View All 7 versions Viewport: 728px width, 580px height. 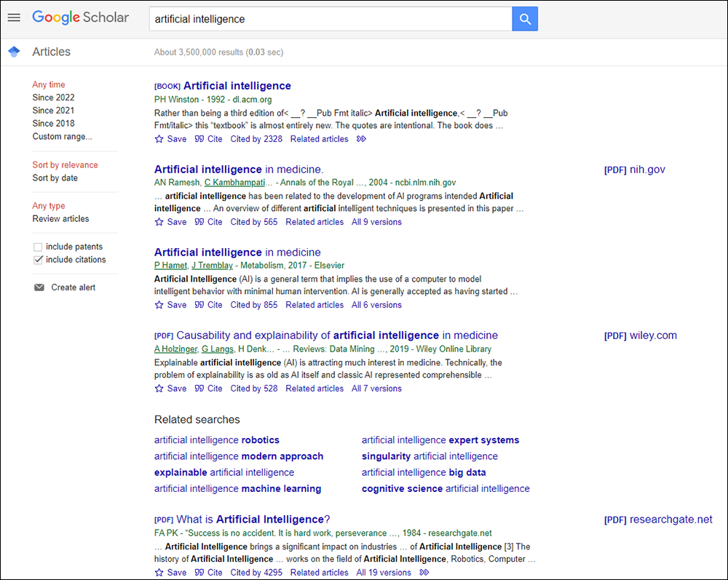376,389
